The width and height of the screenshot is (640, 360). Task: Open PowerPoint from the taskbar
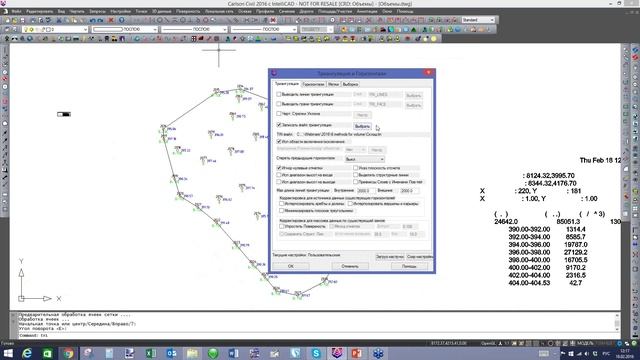point(357,353)
